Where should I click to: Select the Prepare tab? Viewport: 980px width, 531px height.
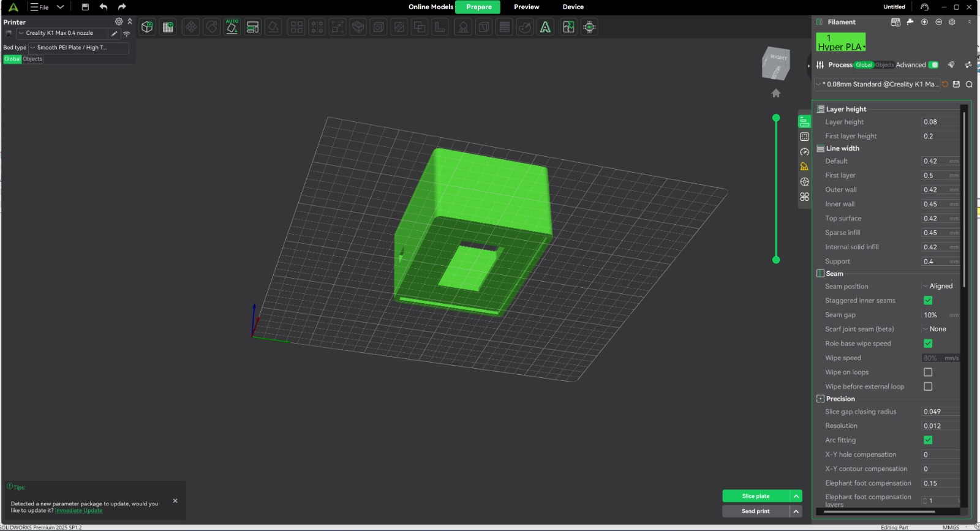coord(478,7)
